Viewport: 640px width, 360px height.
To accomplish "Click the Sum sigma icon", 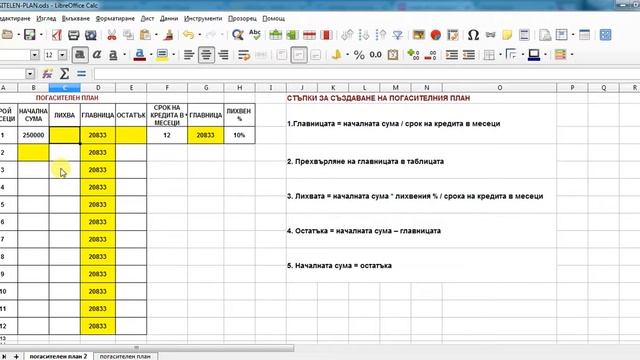I will pos(64,74).
